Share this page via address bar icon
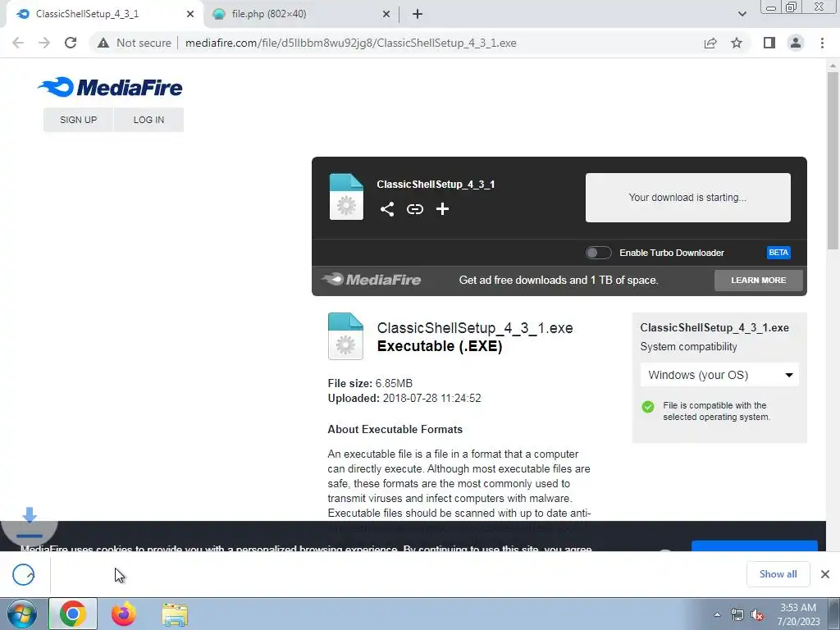The image size is (840, 630). point(710,43)
